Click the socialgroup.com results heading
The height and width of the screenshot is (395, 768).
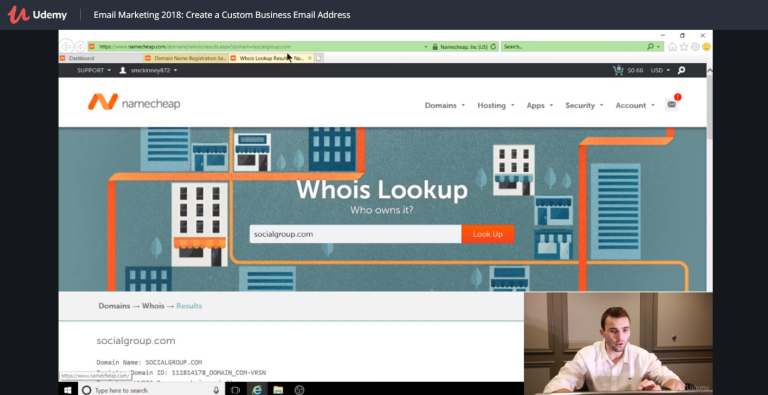pyautogui.click(x=136, y=341)
